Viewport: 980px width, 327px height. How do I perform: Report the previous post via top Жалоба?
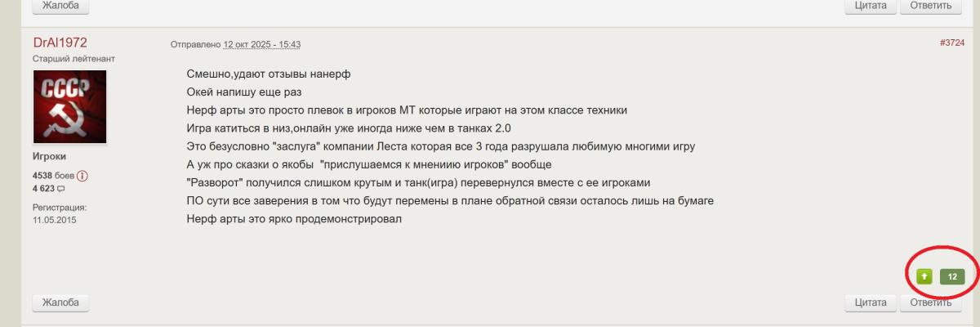[x=60, y=5]
